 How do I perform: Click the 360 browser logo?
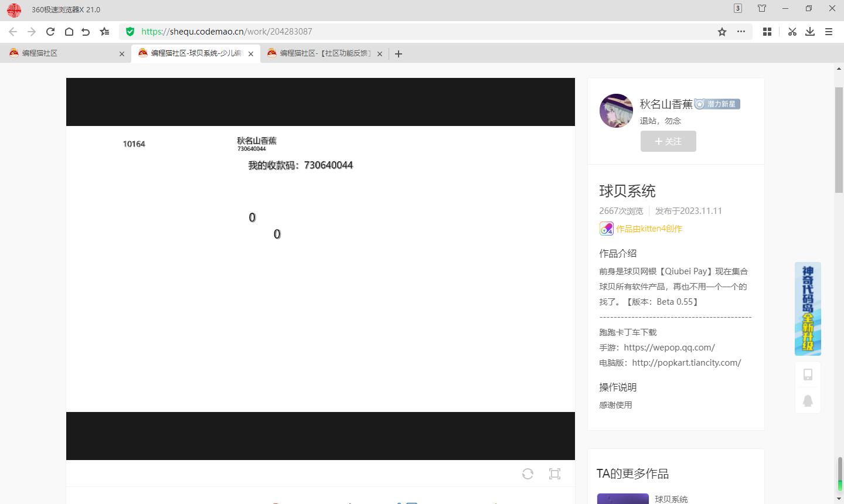[x=13, y=9]
